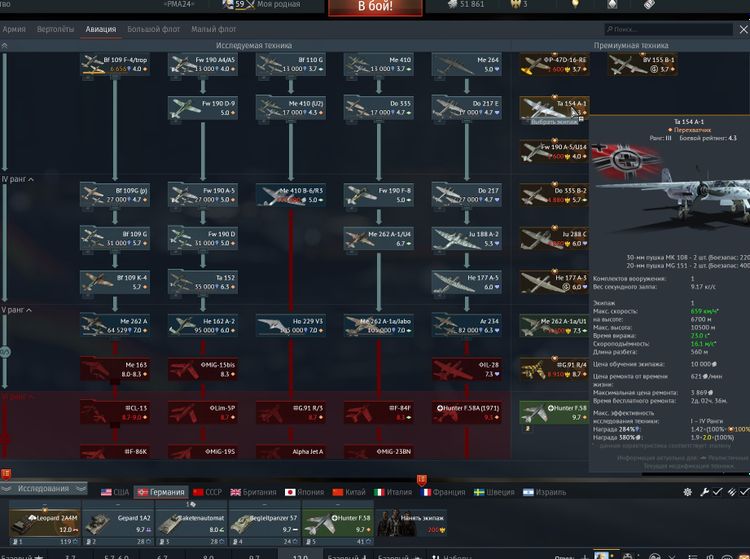Click Нанять экипаж to hire crew

coord(412,521)
